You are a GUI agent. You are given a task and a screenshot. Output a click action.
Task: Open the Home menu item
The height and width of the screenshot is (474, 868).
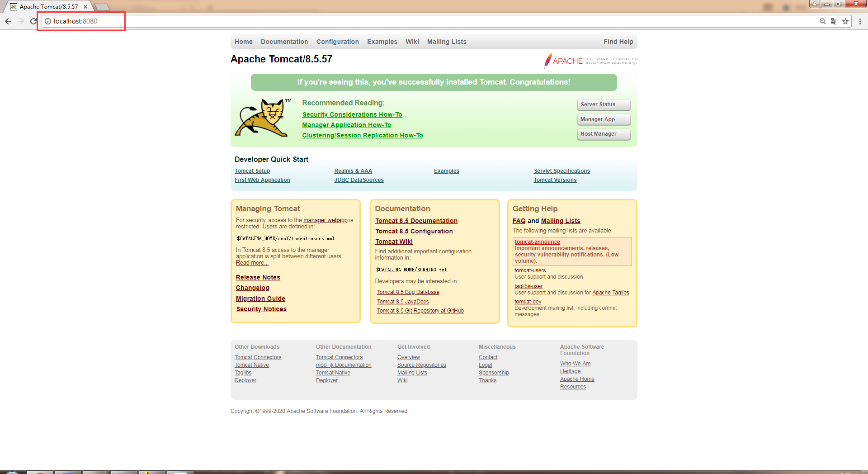244,42
